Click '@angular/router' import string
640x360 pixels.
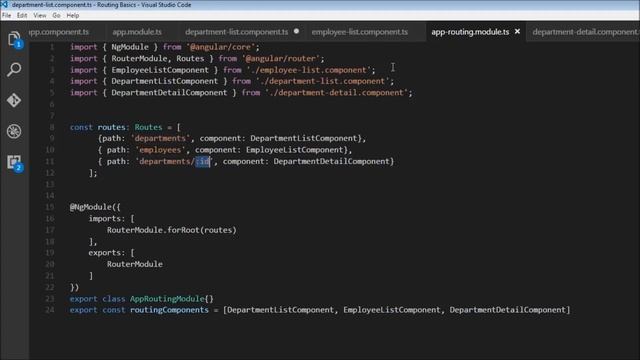[281, 58]
